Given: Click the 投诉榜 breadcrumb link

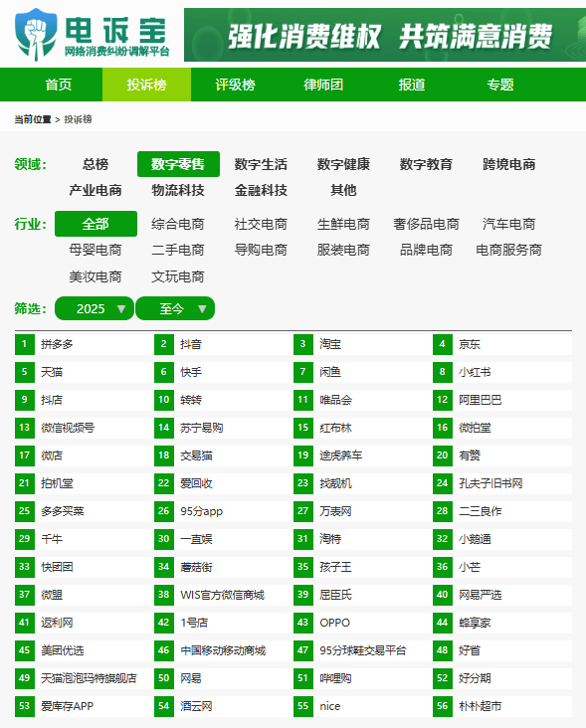Looking at the screenshot, I should (x=78, y=119).
